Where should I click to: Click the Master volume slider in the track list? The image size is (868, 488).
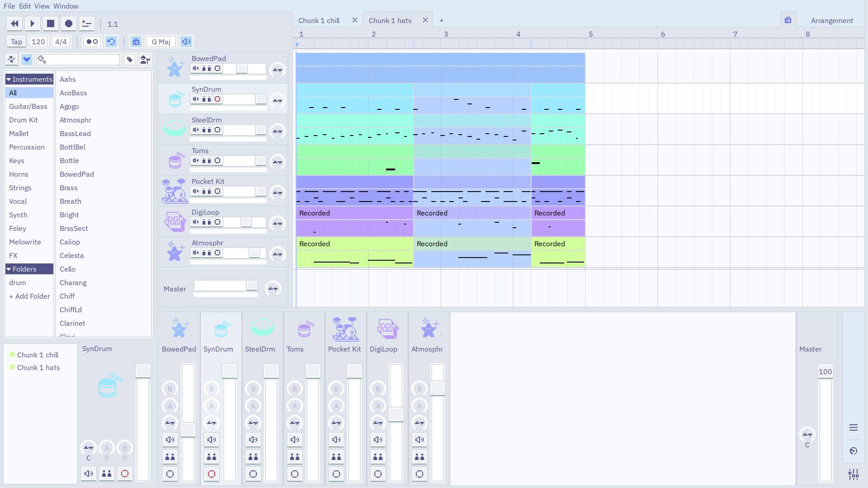coord(226,285)
